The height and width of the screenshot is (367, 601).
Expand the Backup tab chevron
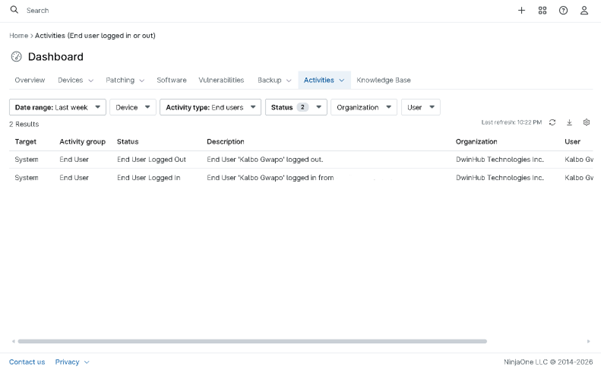[289, 81]
